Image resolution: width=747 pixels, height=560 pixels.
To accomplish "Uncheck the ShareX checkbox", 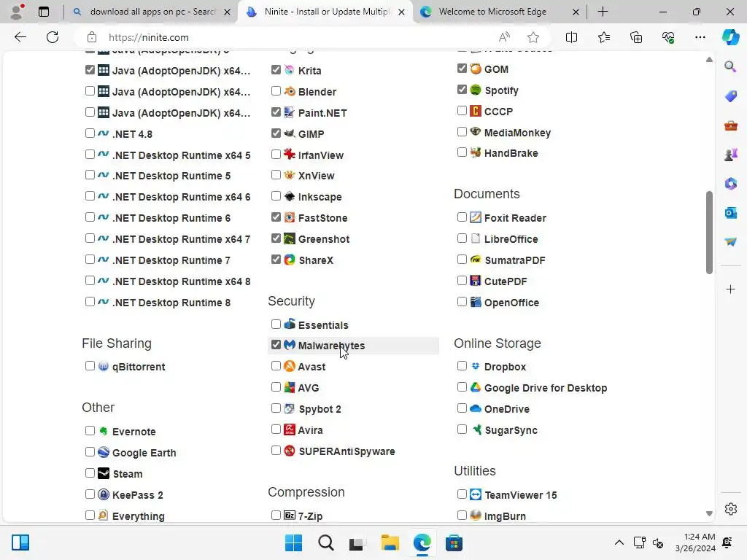I will coord(276,259).
